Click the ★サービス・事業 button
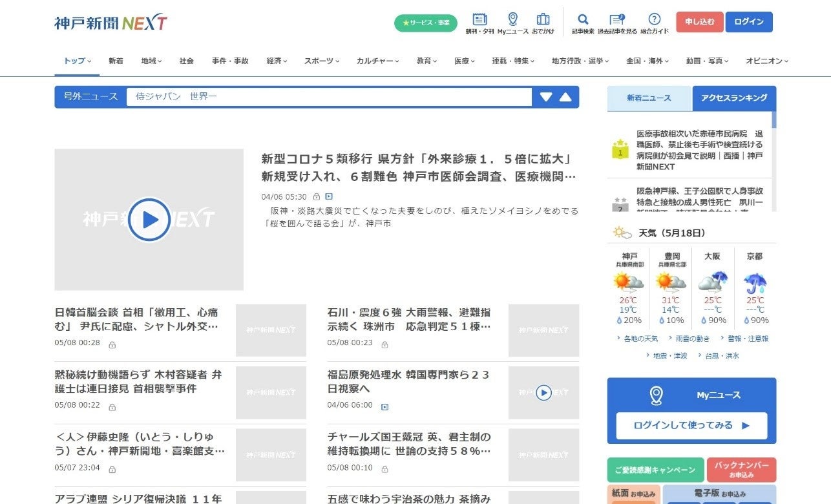The height and width of the screenshot is (504, 831). coord(426,23)
